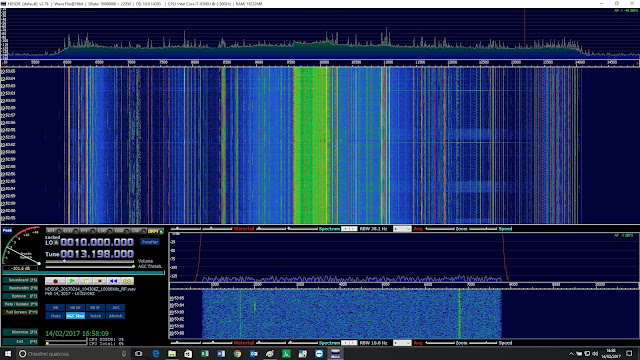Viewport: 640px width, 360px height.
Task: Open Help / Update [F1]
Action: [20, 304]
